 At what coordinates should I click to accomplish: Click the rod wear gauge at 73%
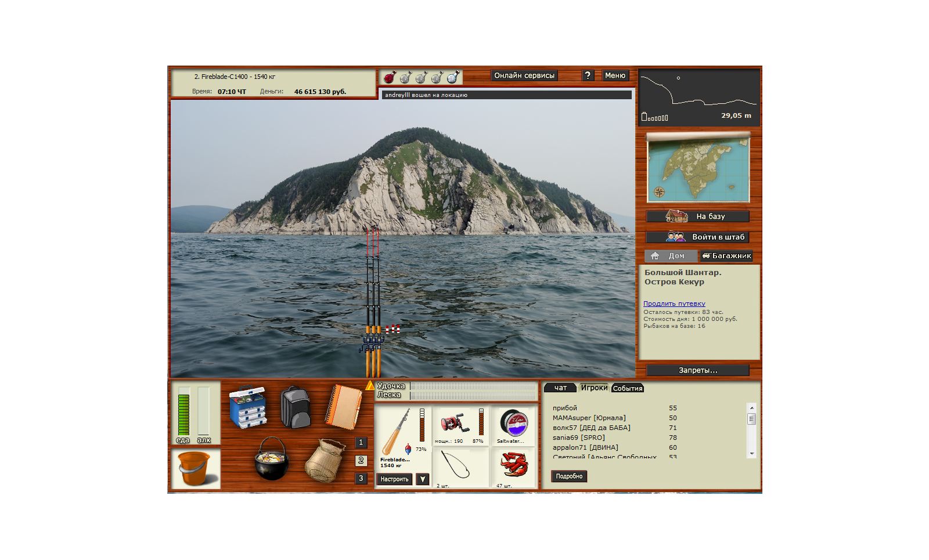point(422,425)
